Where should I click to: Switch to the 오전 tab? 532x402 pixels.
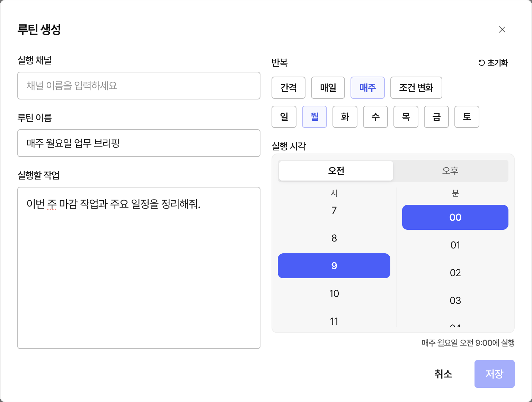(336, 171)
